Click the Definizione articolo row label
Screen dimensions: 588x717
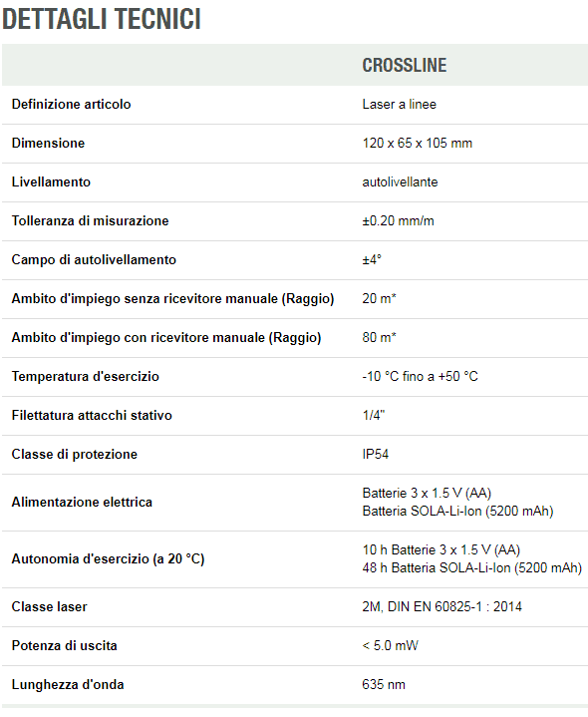(x=72, y=105)
